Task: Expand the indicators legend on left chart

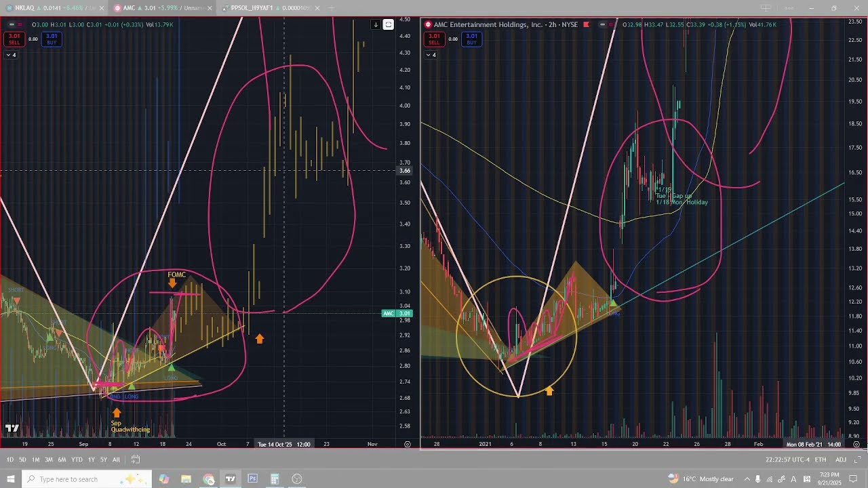Action: coord(10,55)
